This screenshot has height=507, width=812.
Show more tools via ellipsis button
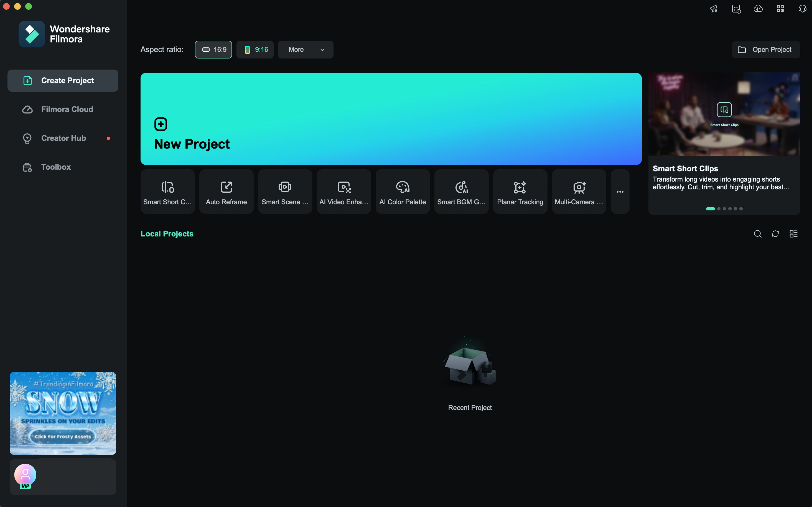pos(620,192)
